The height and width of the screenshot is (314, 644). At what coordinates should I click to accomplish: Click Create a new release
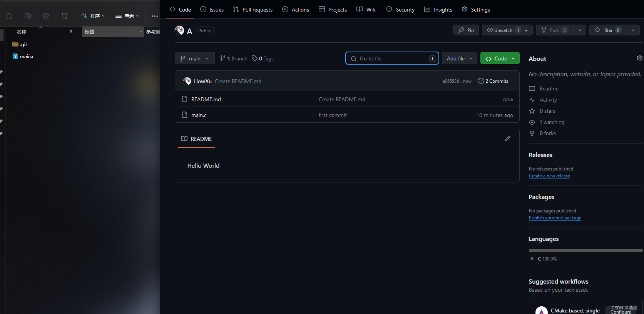(549, 176)
